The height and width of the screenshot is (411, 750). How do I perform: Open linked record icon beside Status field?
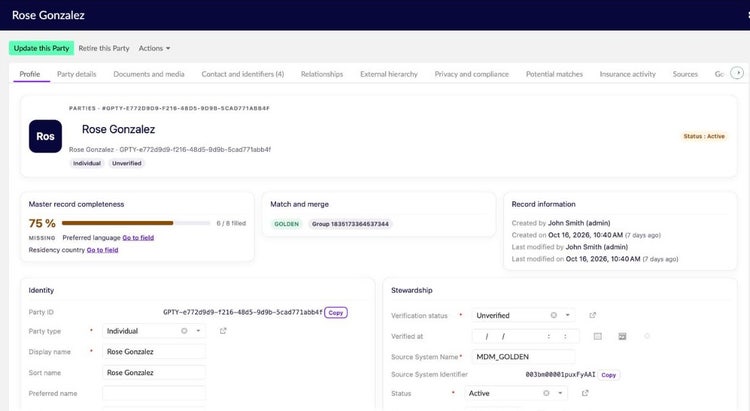point(585,393)
